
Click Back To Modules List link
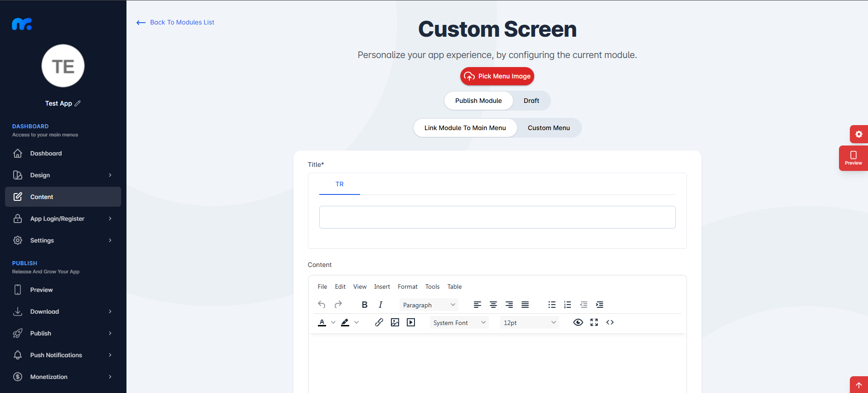176,22
